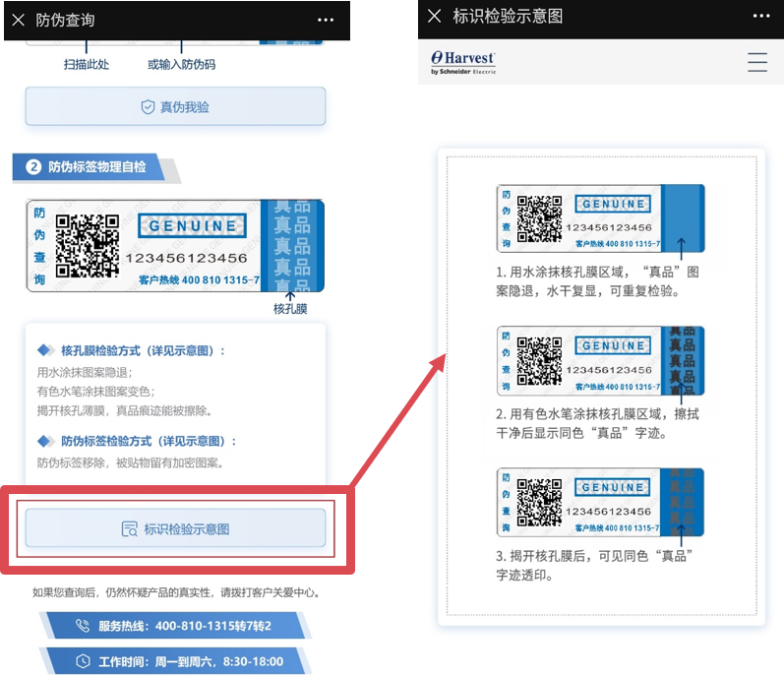Close the 防伪查询 page with X icon
This screenshot has width=784, height=676.
[x=19, y=20]
